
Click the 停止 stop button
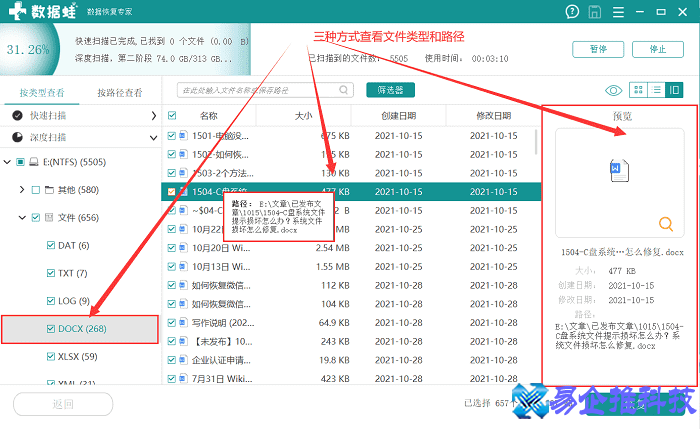coord(658,49)
